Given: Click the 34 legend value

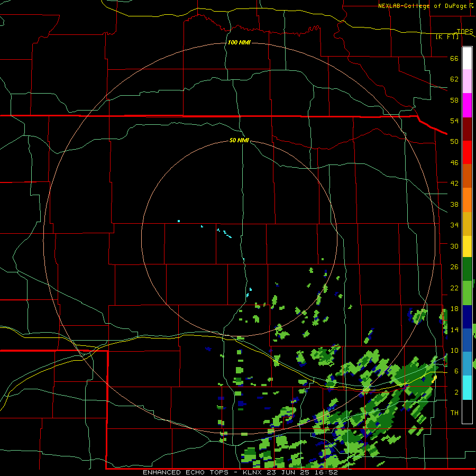Looking at the screenshot, I should pyautogui.click(x=454, y=225).
